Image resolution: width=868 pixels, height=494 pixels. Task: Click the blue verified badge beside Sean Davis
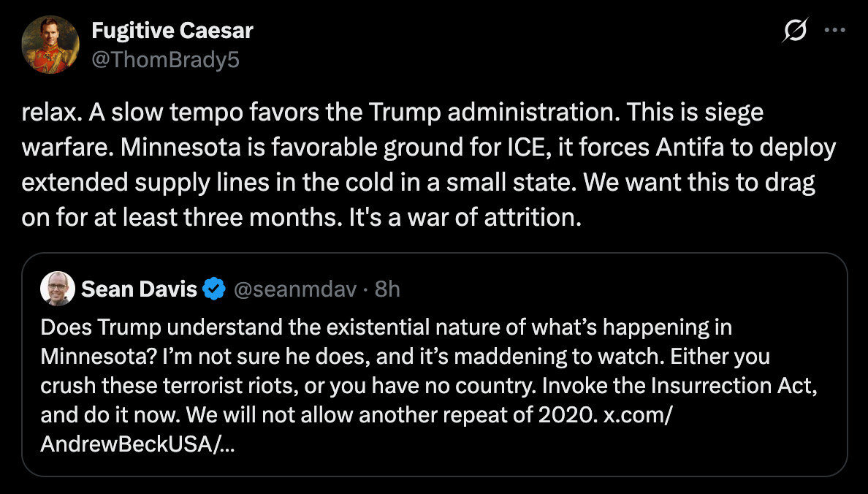coord(213,289)
